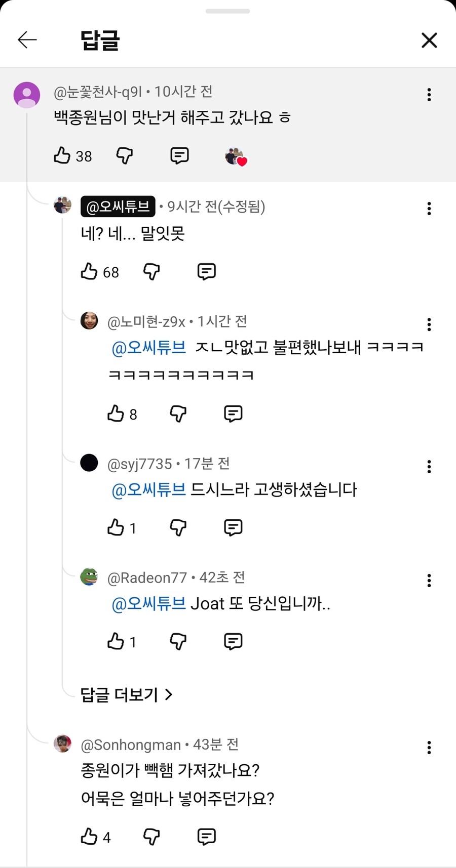
Task: Open reply box for @노미현-z9x's comment
Action: [232, 413]
